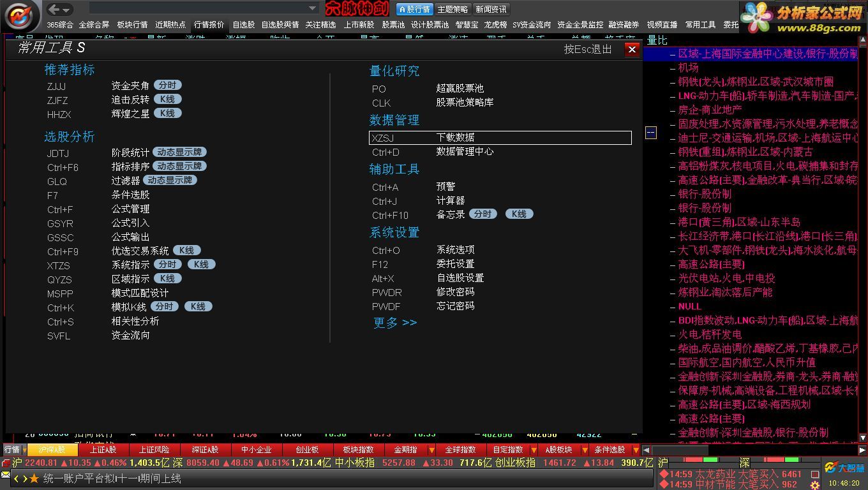Click K线 badge next to 辉煌之星
Screen dimensions: 868x490
coord(167,113)
